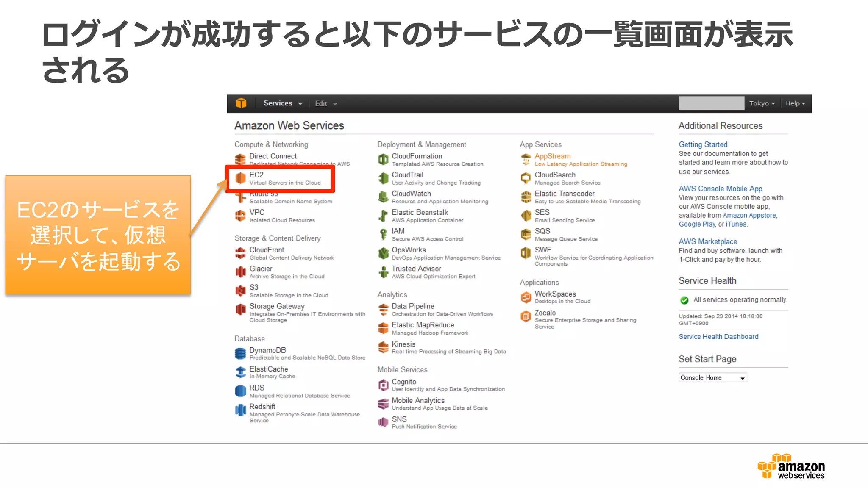Click the SES icon

[526, 216]
